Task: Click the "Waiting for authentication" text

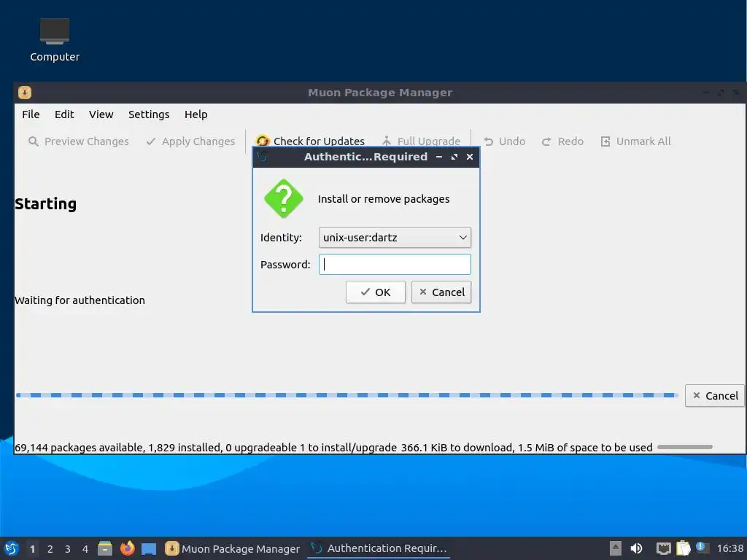Action: [80, 300]
